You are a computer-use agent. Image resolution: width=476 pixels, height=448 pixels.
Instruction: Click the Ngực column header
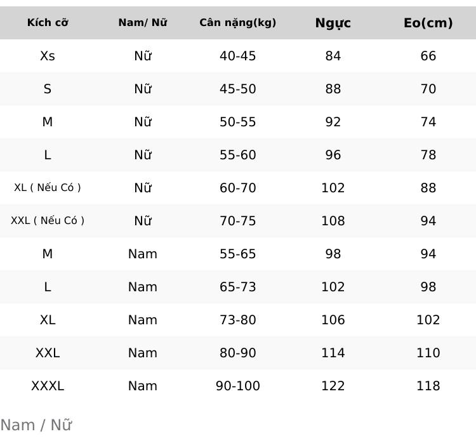click(333, 23)
